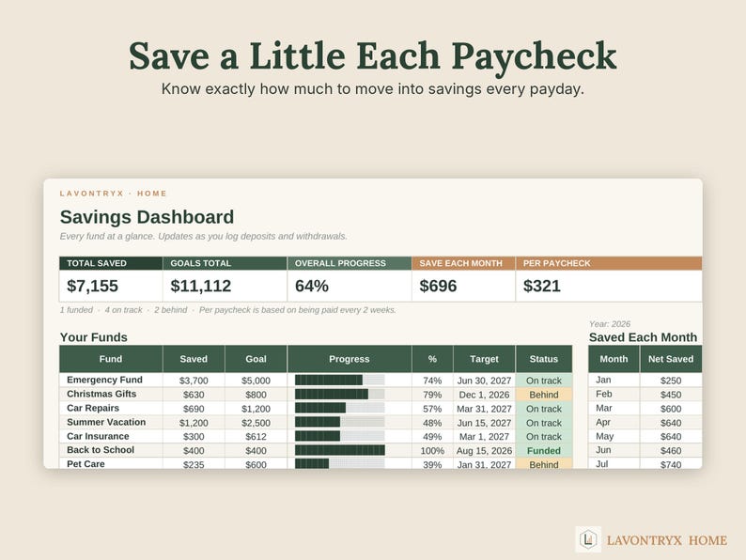Click target date Jun 30, 2027
This screenshot has width=746, height=560.
484,381
